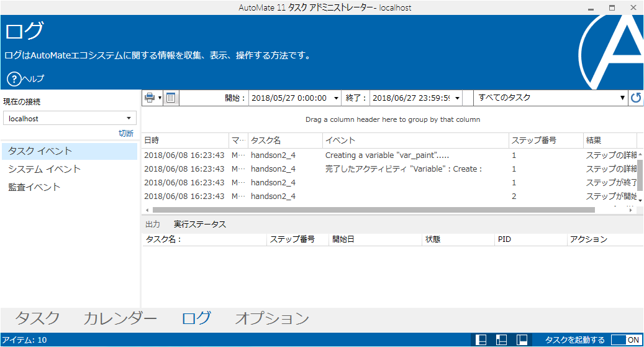Image resolution: width=644 pixels, height=347 pixels.
Task: Select the row 'Creating a variable "var_paint".....'
Action: (389, 155)
